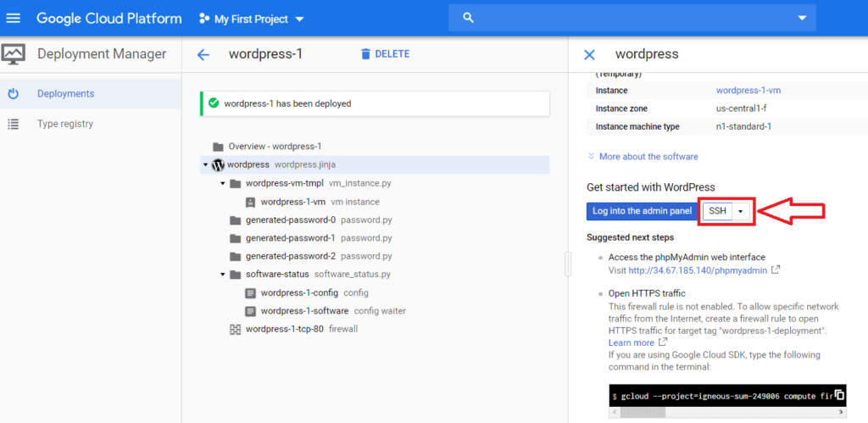Click the us-central1-f zone value
868x423 pixels.
(x=741, y=109)
